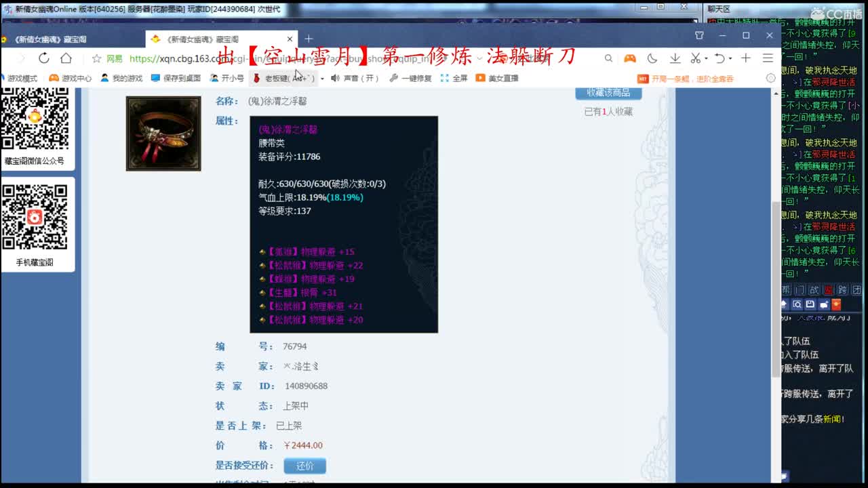
Task: Go to the browser home page icon
Action: pyautogui.click(x=66, y=58)
